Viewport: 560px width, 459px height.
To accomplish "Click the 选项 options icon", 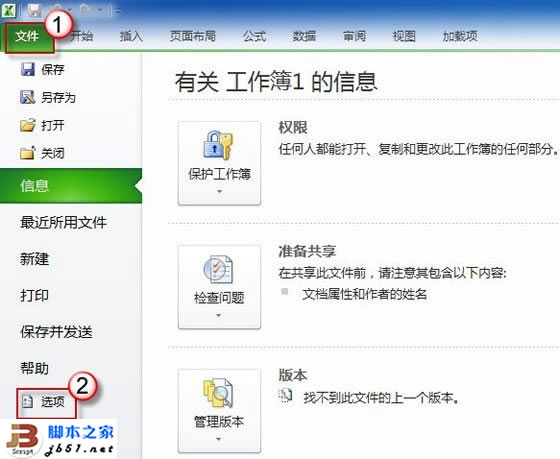I will (28, 401).
